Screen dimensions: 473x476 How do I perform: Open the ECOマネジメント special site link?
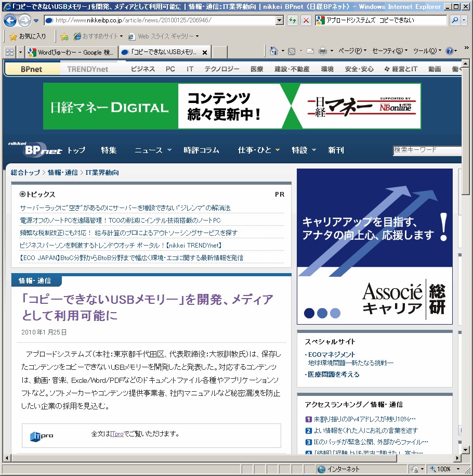(x=331, y=355)
